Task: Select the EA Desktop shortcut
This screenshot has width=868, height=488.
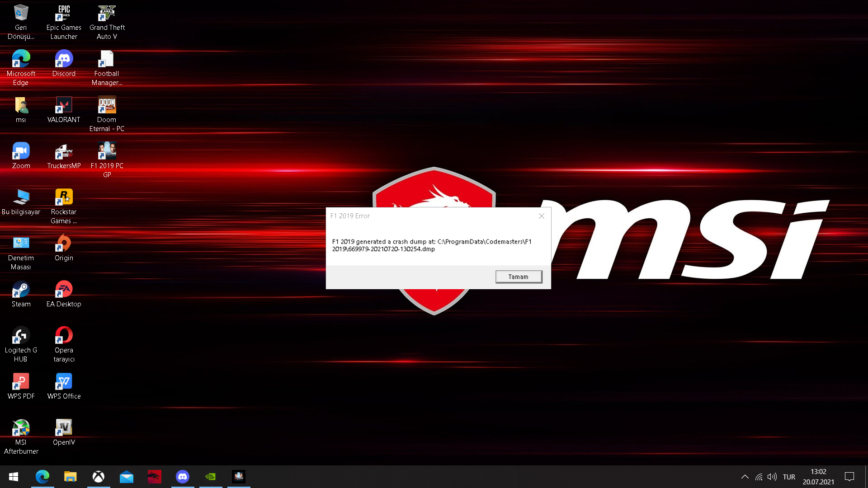Action: [64, 294]
